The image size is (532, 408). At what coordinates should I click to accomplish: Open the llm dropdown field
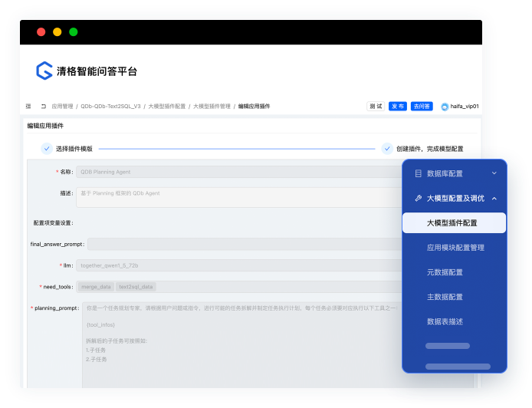click(x=239, y=265)
